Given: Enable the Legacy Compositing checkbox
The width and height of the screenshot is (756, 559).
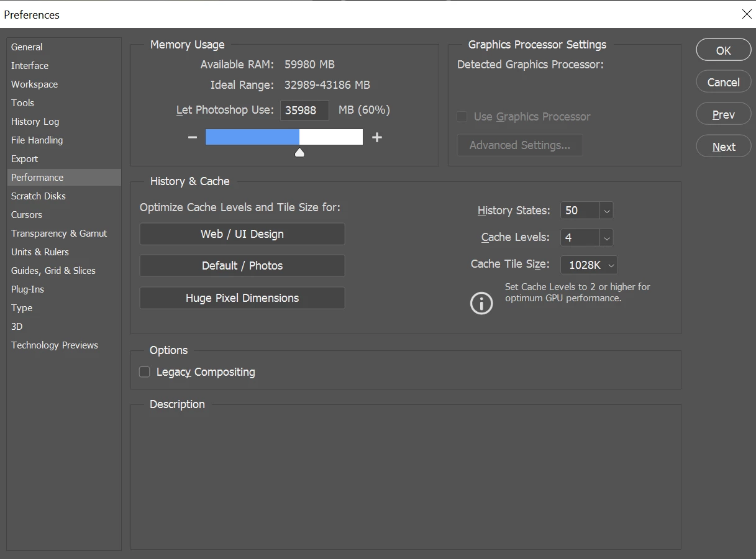Looking at the screenshot, I should pos(145,372).
